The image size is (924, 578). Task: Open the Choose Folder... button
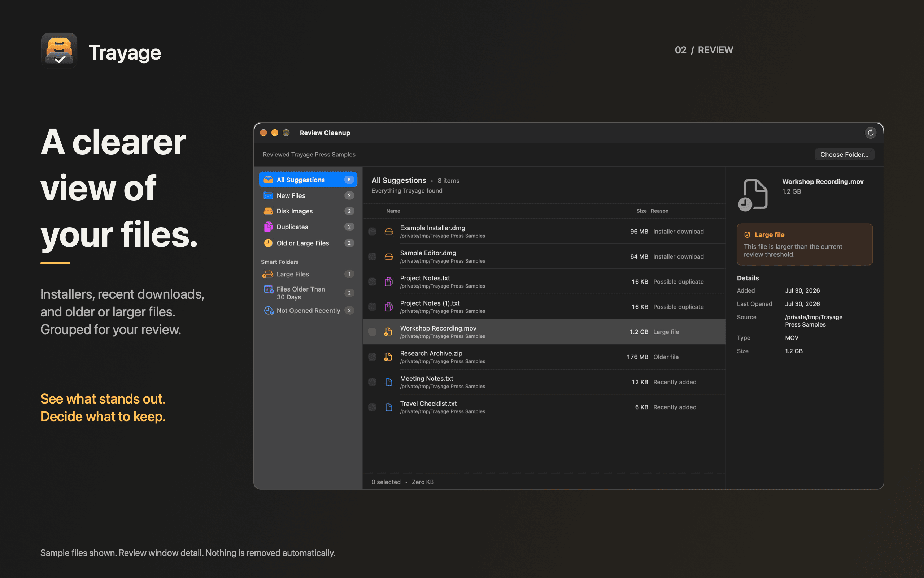point(844,155)
